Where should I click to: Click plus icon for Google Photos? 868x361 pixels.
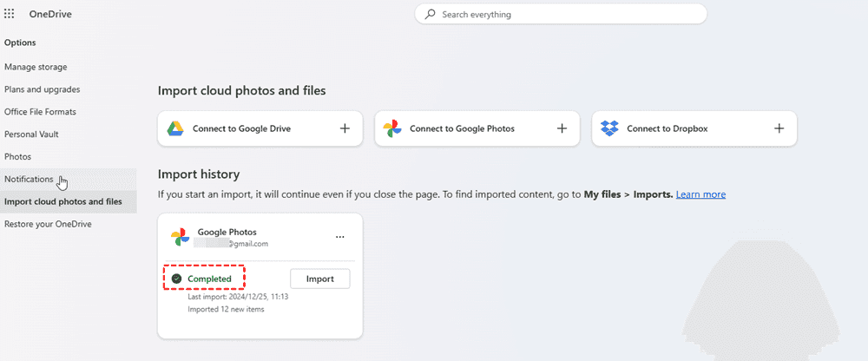(562, 128)
